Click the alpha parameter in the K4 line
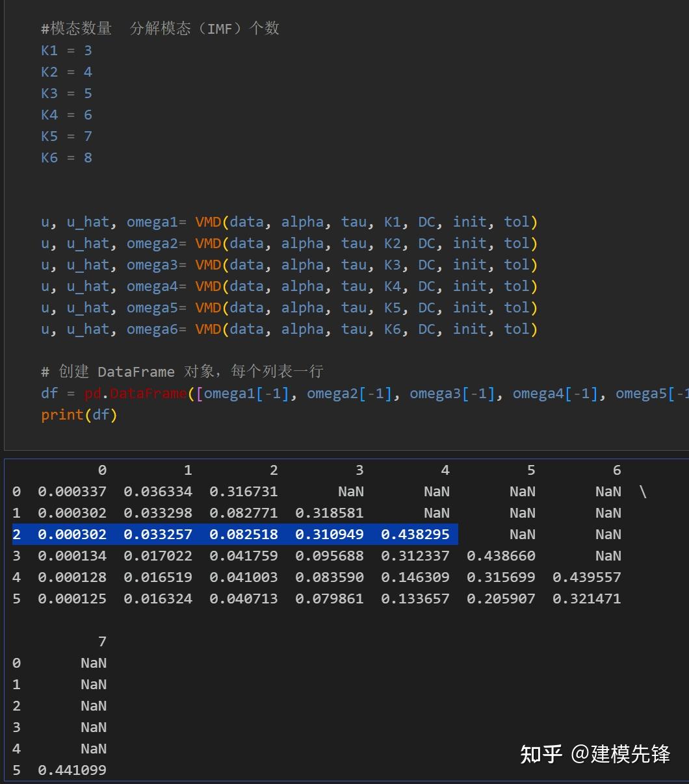Viewport: 689px width, 784px height. (x=302, y=286)
